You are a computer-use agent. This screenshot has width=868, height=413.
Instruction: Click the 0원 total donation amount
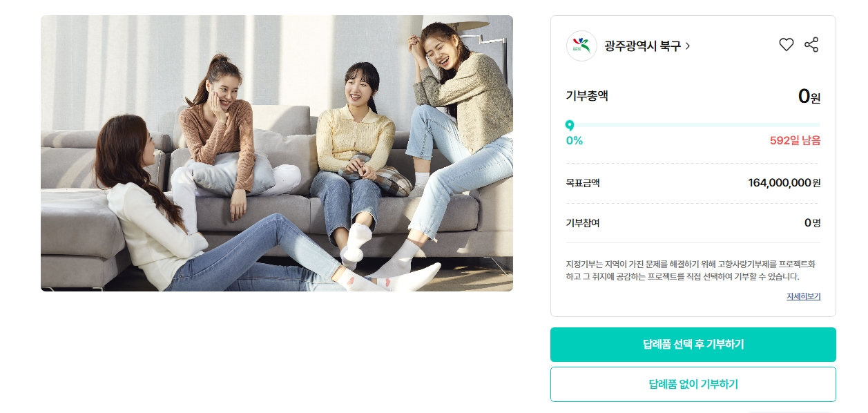coord(809,96)
